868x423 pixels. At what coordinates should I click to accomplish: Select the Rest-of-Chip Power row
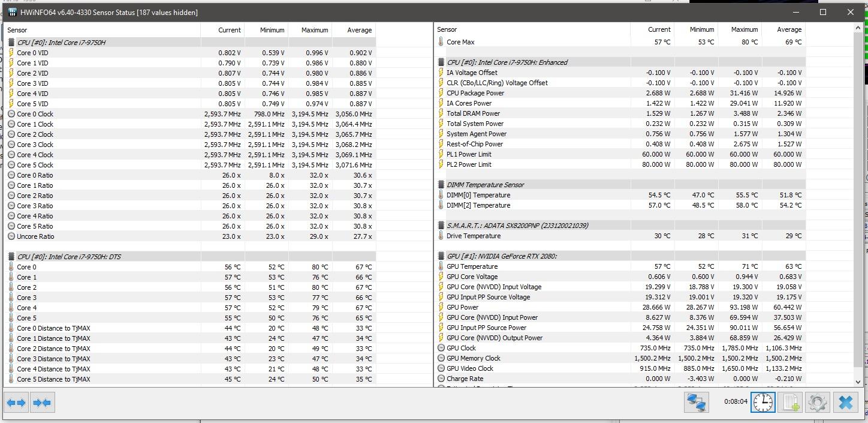(620, 144)
